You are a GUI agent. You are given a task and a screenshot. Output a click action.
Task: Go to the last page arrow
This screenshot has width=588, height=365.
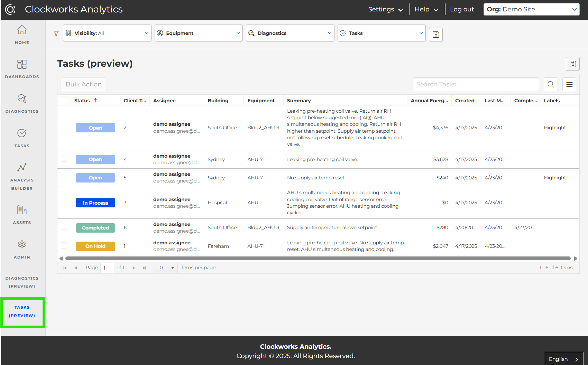[145, 268]
